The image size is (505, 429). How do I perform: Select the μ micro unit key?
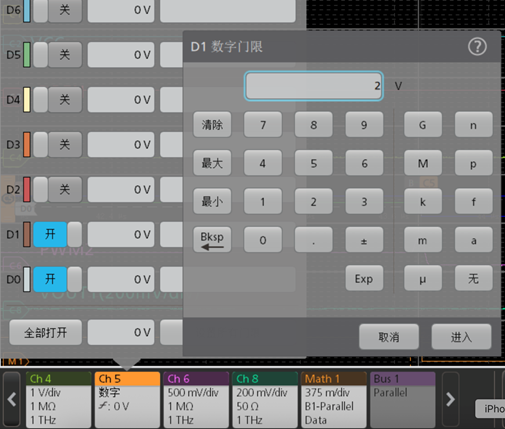coord(423,278)
